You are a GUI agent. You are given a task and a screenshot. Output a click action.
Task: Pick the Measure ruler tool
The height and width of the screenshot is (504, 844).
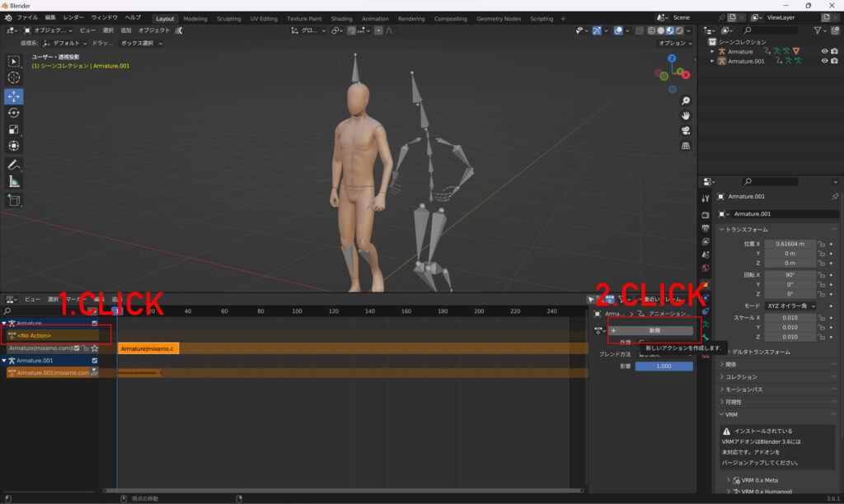click(x=14, y=182)
